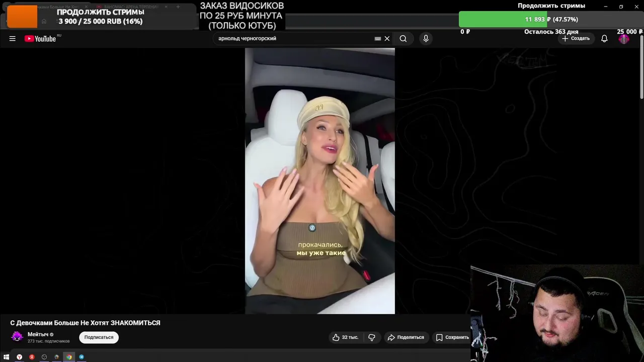Open the Мейтыч channel name link

38,334
